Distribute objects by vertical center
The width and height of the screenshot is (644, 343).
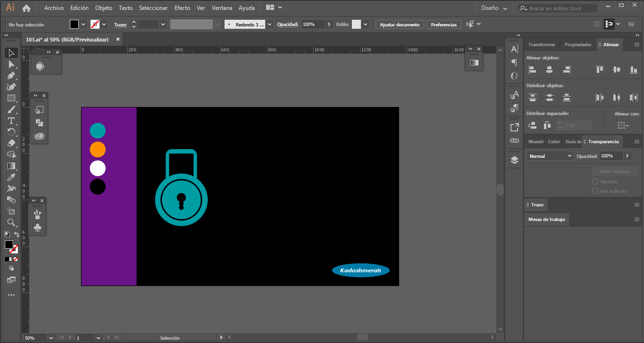click(x=549, y=98)
